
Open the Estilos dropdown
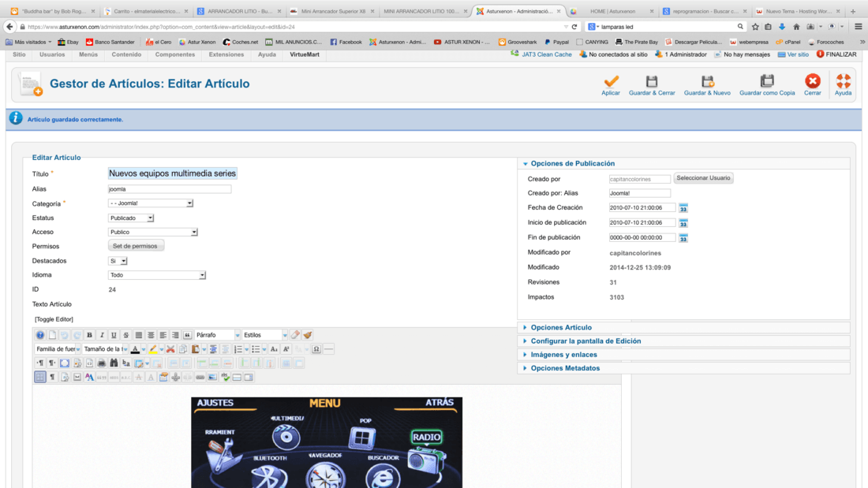[265, 335]
